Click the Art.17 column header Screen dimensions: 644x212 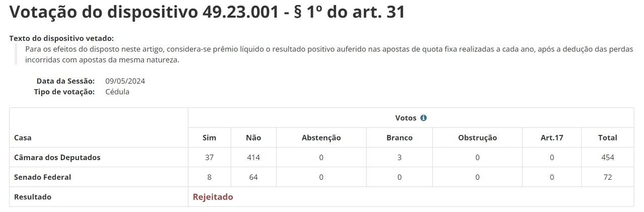click(x=552, y=137)
